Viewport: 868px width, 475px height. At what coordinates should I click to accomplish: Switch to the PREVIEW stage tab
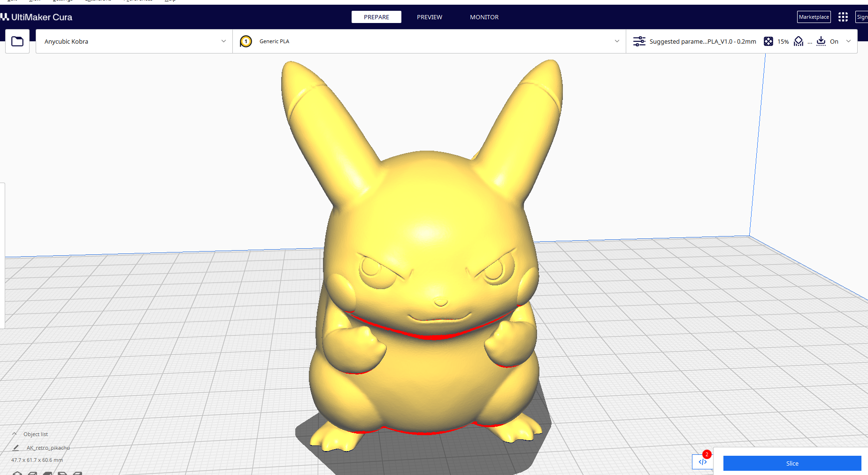click(x=430, y=17)
